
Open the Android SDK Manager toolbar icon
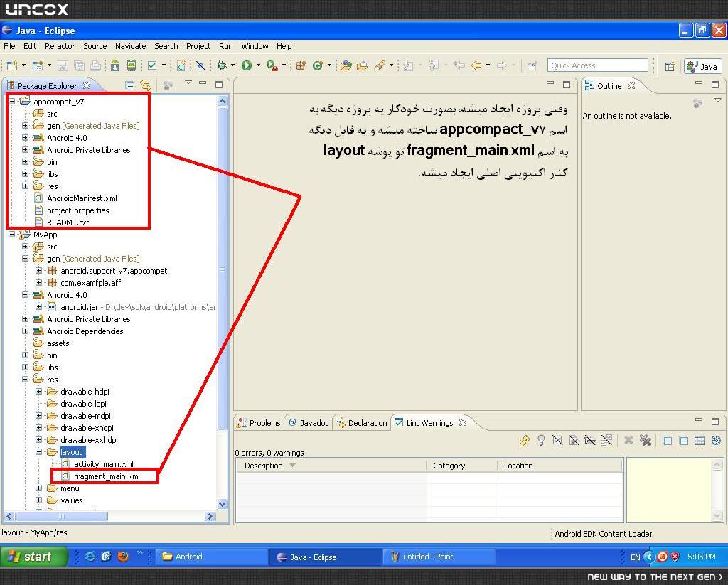coord(115,65)
